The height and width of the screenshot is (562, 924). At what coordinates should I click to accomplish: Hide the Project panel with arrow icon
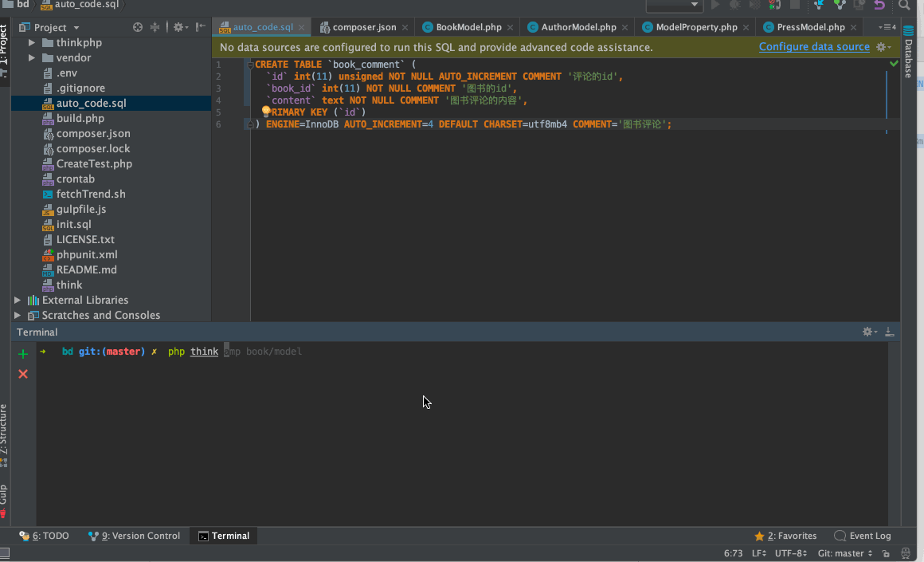[x=201, y=27]
